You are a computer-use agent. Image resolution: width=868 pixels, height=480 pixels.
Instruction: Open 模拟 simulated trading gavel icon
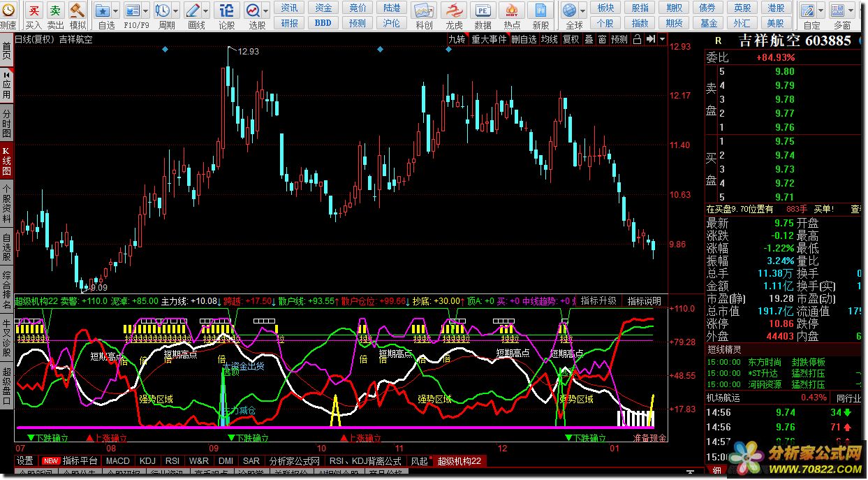(x=78, y=10)
